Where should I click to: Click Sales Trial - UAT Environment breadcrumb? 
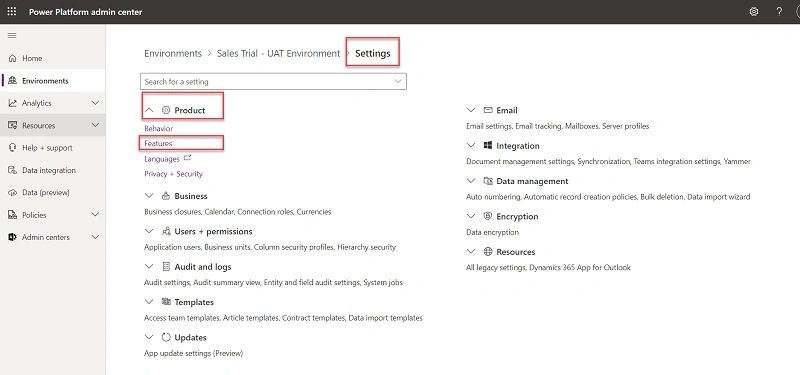pos(278,53)
